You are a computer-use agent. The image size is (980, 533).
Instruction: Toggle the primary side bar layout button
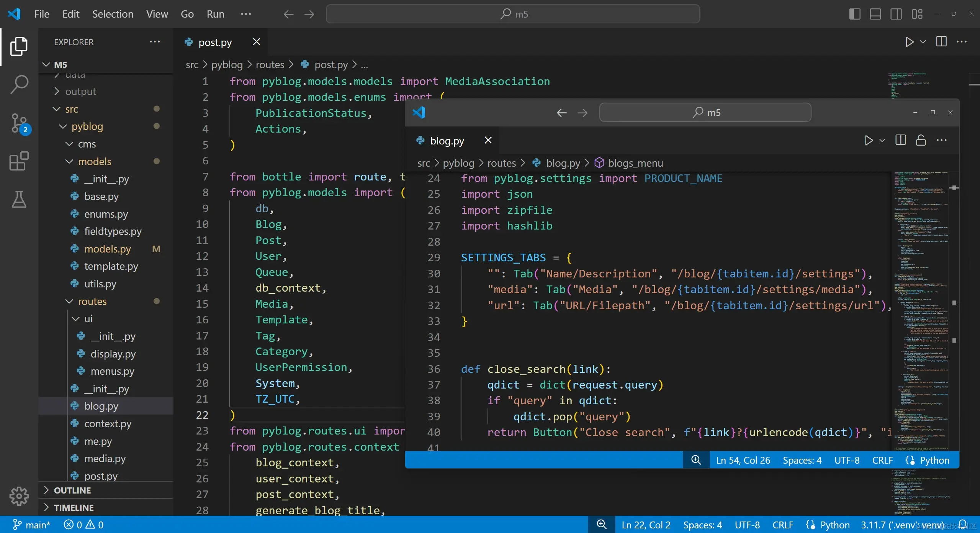[854, 14]
